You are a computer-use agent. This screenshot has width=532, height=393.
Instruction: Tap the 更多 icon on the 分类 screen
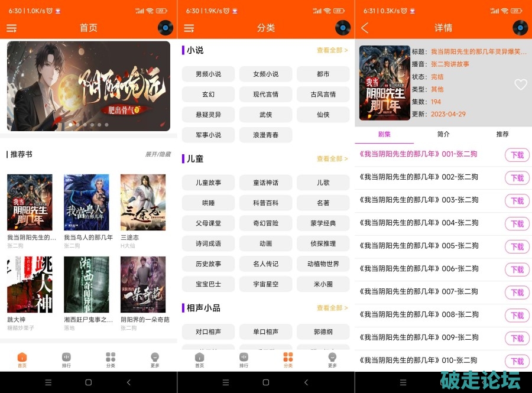pos(332,360)
